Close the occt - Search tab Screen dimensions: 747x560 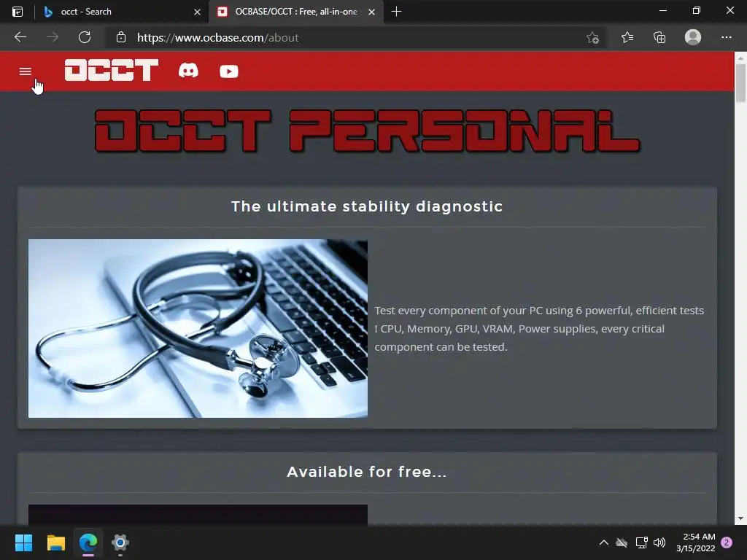pos(197,12)
